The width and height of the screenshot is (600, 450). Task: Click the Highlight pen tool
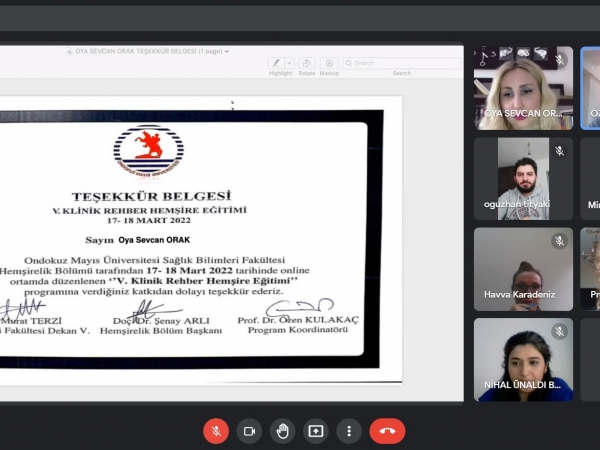(x=276, y=63)
